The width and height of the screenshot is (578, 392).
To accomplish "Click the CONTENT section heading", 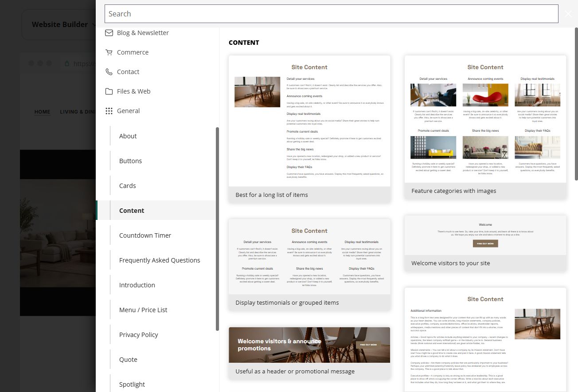I will [x=244, y=43].
